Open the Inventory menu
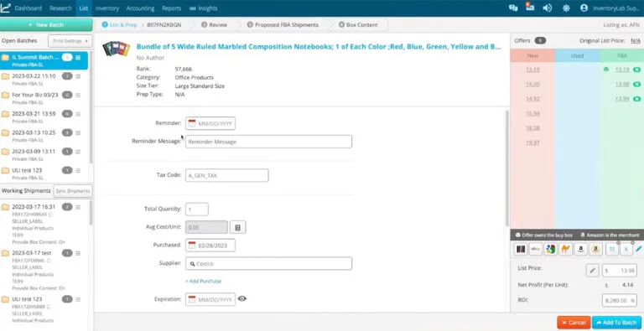Image resolution: width=644 pixels, height=331 pixels. [x=106, y=8]
